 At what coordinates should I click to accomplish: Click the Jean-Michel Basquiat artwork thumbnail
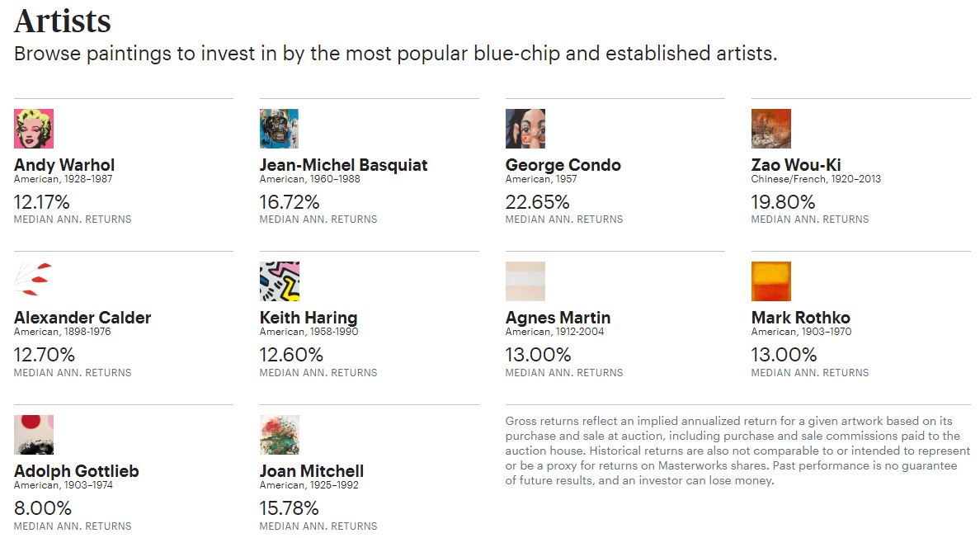(x=280, y=129)
